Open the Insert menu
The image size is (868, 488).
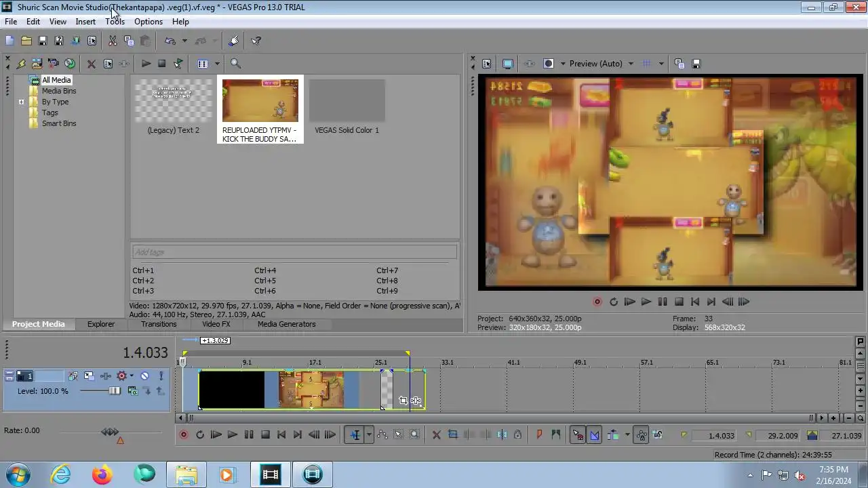point(85,22)
